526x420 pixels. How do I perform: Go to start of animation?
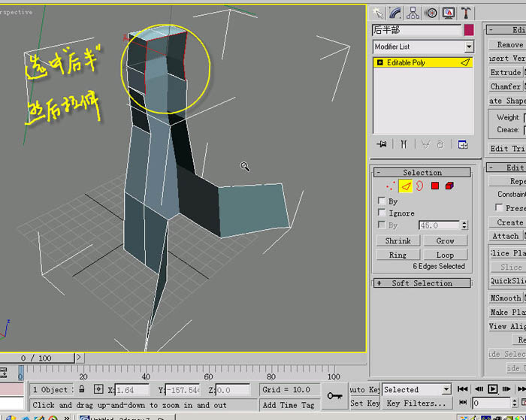(463, 389)
